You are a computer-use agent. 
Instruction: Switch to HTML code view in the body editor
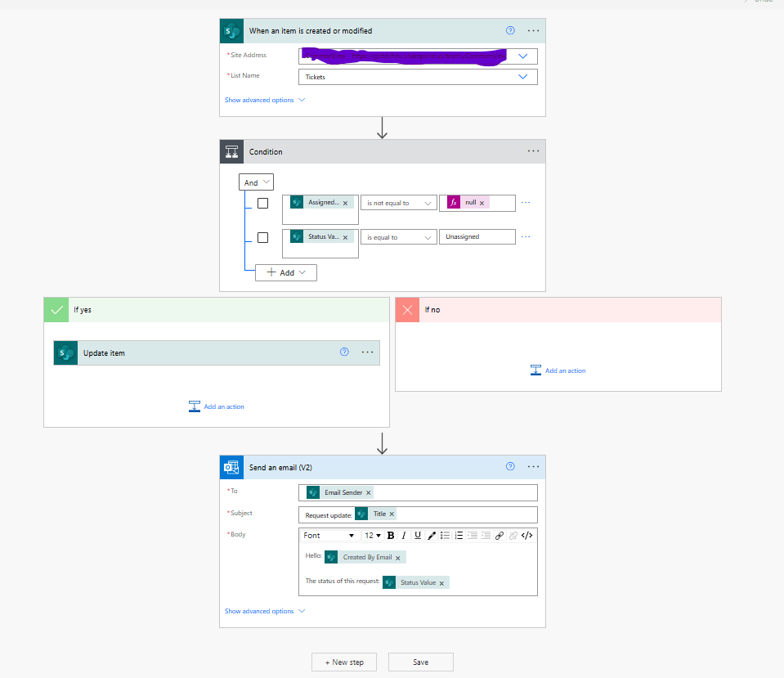[526, 535]
